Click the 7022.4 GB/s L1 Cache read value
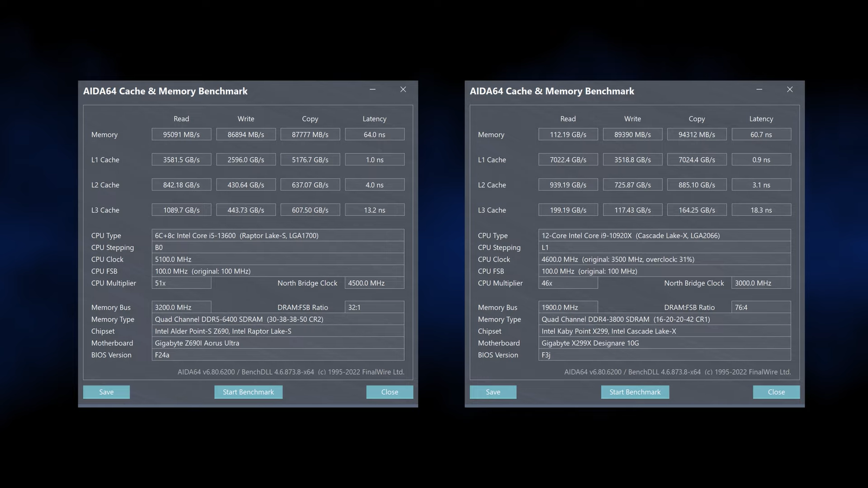868x488 pixels. pos(568,160)
